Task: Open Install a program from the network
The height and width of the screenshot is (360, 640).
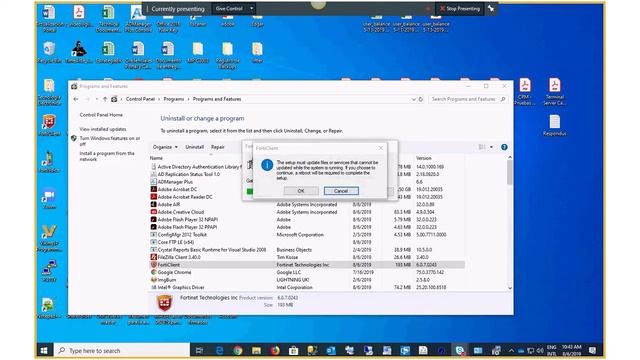Action: click(107, 156)
